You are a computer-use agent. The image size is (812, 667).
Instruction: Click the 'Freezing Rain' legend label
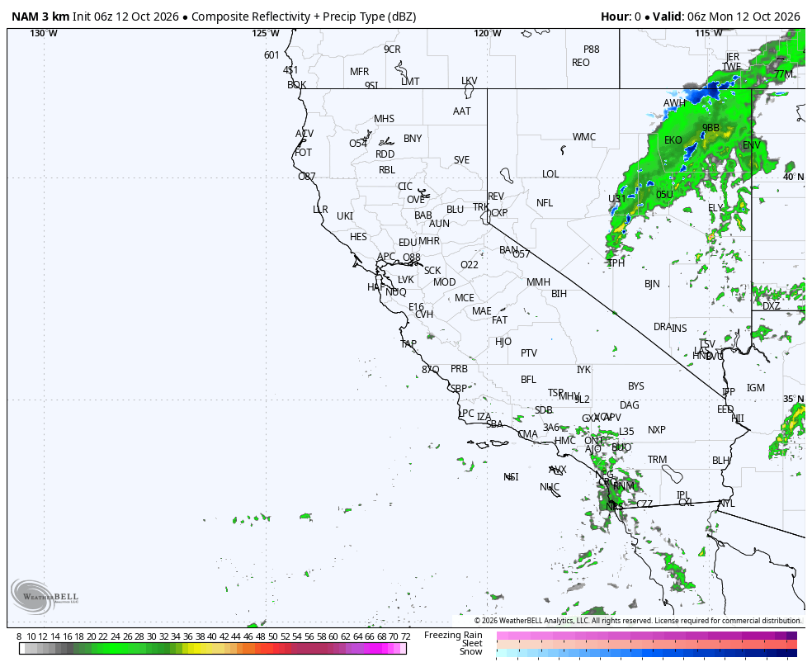tap(453, 635)
